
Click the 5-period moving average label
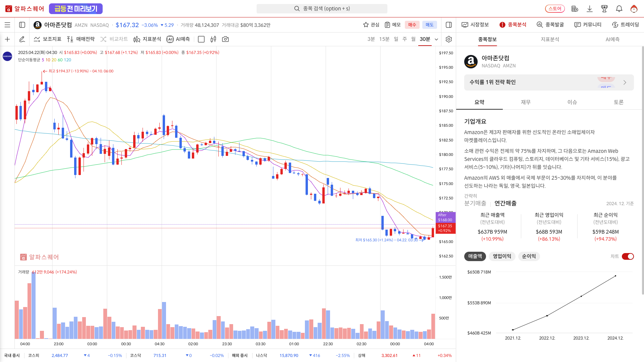(43, 60)
